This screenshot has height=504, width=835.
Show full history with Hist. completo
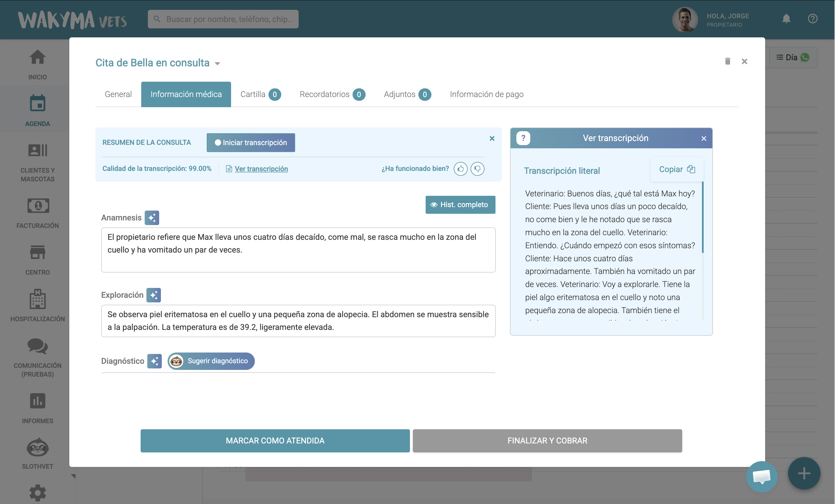click(x=460, y=205)
